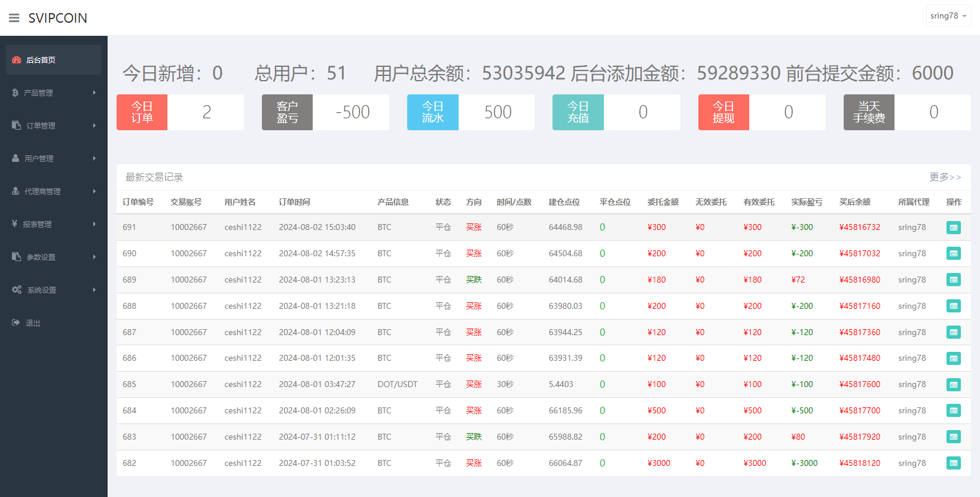This screenshot has height=497, width=980.
Task: Click the 订单时间 column header
Action: pos(294,202)
